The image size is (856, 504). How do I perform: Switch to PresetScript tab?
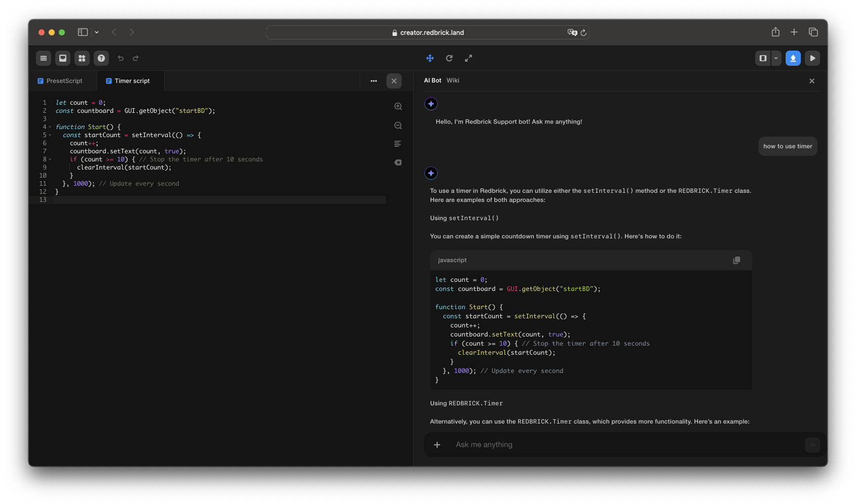coord(60,81)
